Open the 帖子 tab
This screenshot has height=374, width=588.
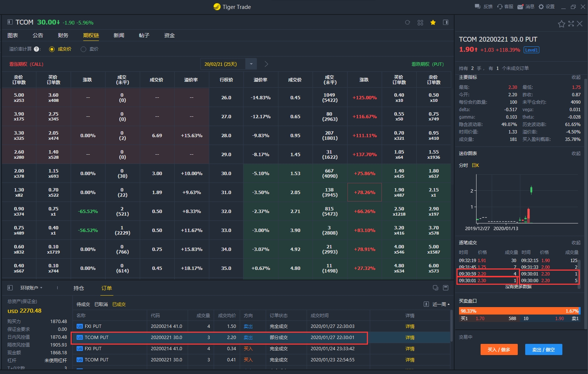(x=144, y=35)
